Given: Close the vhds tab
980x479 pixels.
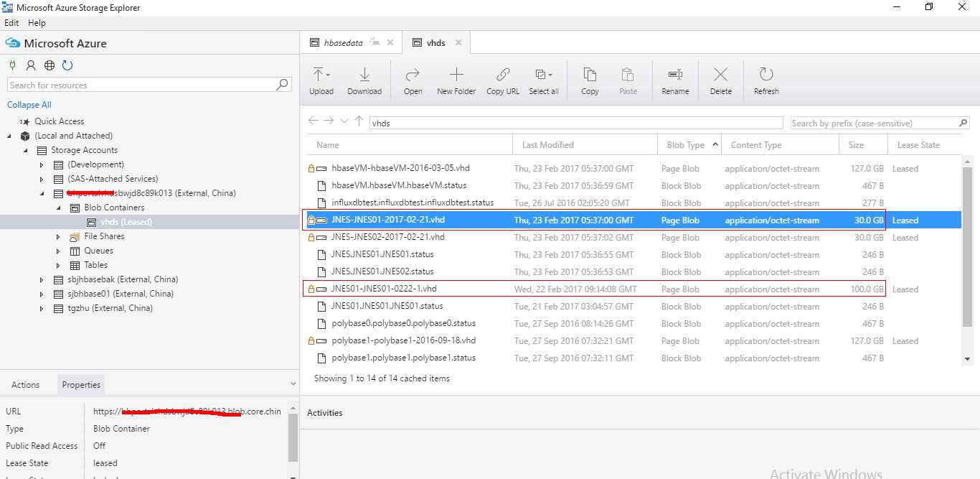Looking at the screenshot, I should click(458, 42).
